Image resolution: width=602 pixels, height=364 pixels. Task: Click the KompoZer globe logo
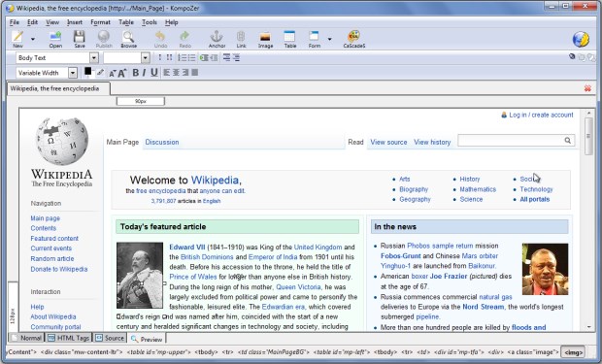581,39
